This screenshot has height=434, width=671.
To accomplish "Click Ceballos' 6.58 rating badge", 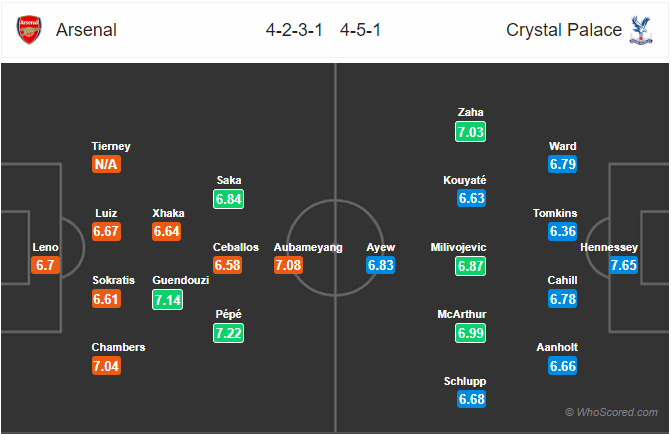I will (x=228, y=265).
